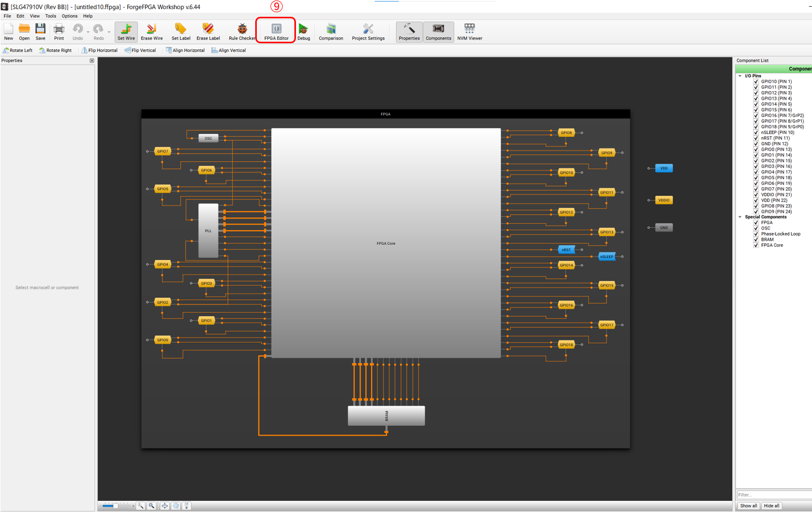Click the New project icon
The image size is (812, 512).
point(9,32)
